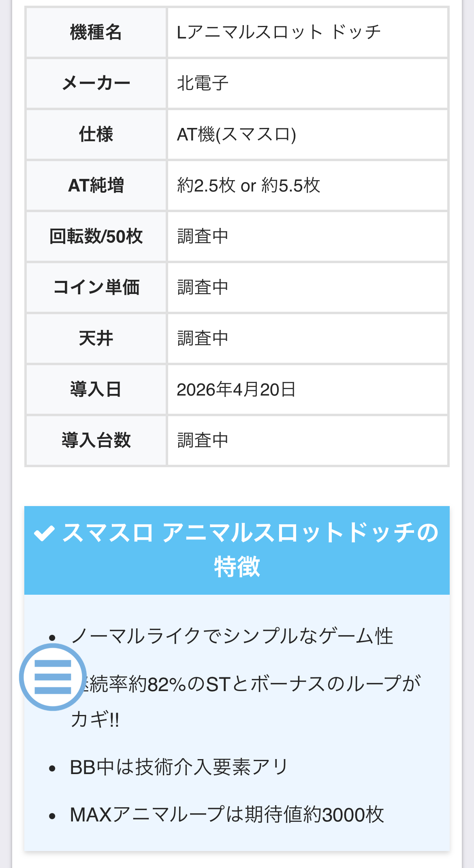This screenshot has width=474, height=868.
Task: Select the メーカー label cell
Action: [x=96, y=83]
